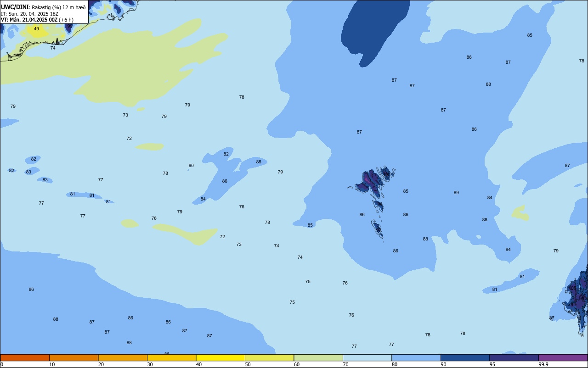Screen dimensions: 588x368
Task: Click the '10' legend tick label
Action: tap(52, 364)
